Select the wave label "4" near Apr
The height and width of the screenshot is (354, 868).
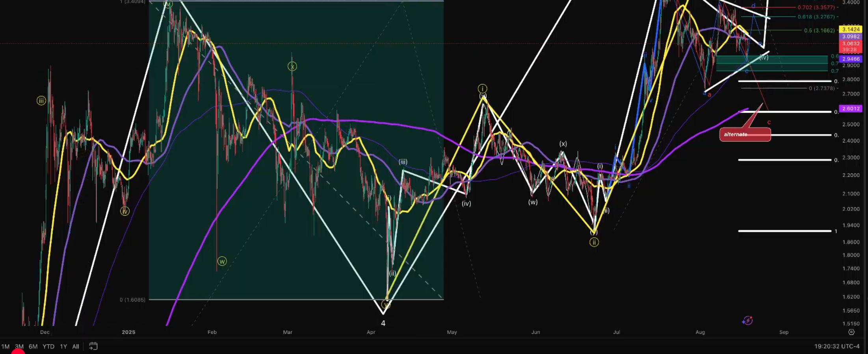pyautogui.click(x=383, y=323)
